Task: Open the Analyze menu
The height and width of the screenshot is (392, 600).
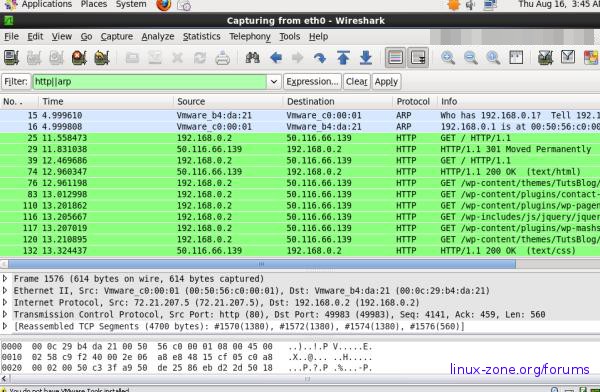Action: pyautogui.click(x=158, y=36)
